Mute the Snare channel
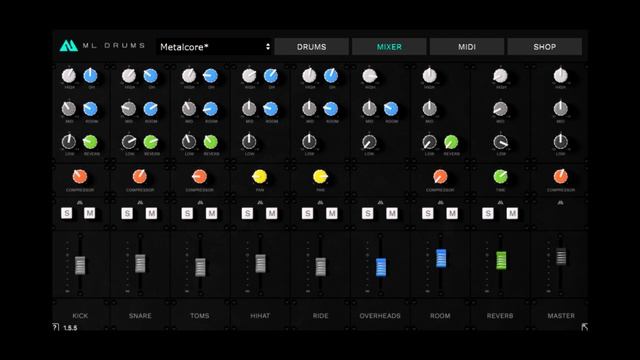 tap(151, 213)
